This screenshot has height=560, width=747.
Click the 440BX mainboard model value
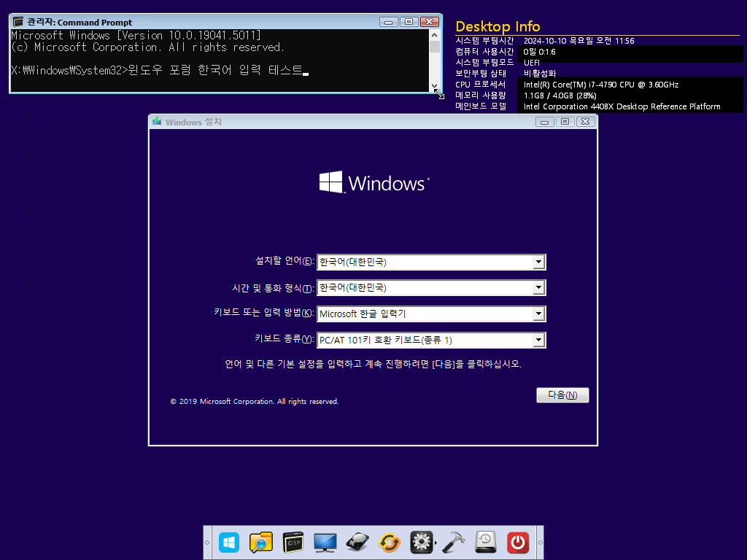click(x=622, y=106)
